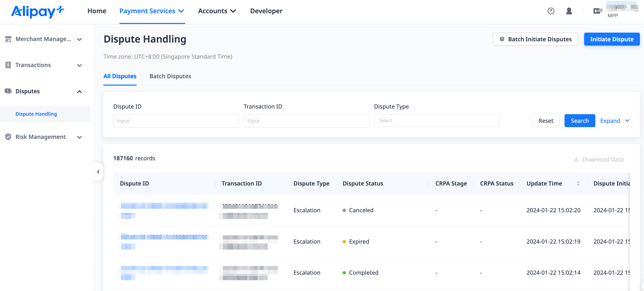Screen dimensions: 644x291
Task: Open the help question mark icon
Action: (551, 11)
